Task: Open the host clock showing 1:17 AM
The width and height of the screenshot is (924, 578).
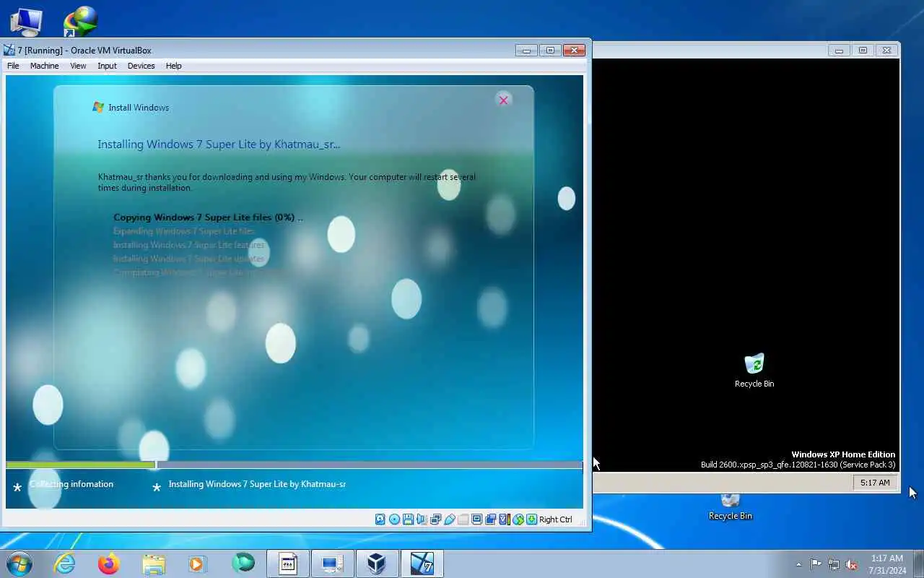Action: [887, 564]
